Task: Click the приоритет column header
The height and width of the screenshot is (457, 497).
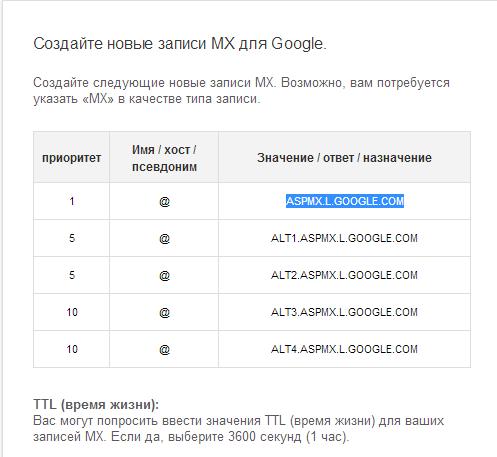Action: tap(71, 158)
